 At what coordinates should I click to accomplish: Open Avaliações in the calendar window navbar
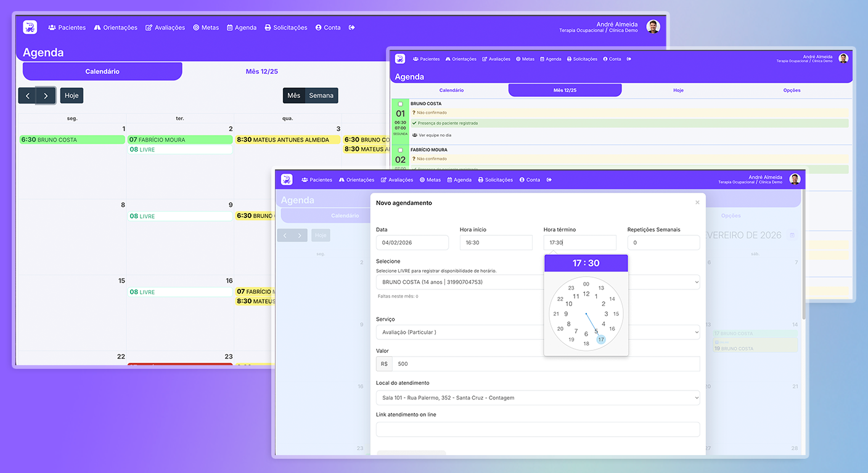tap(165, 28)
